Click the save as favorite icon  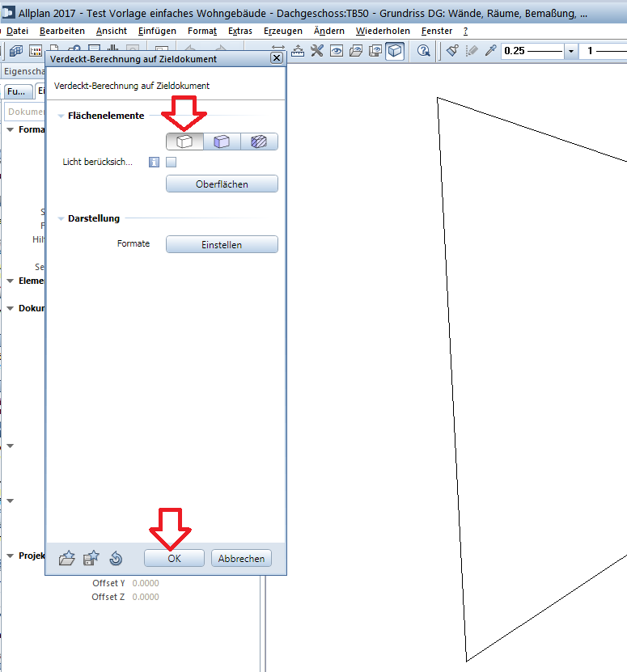91,558
